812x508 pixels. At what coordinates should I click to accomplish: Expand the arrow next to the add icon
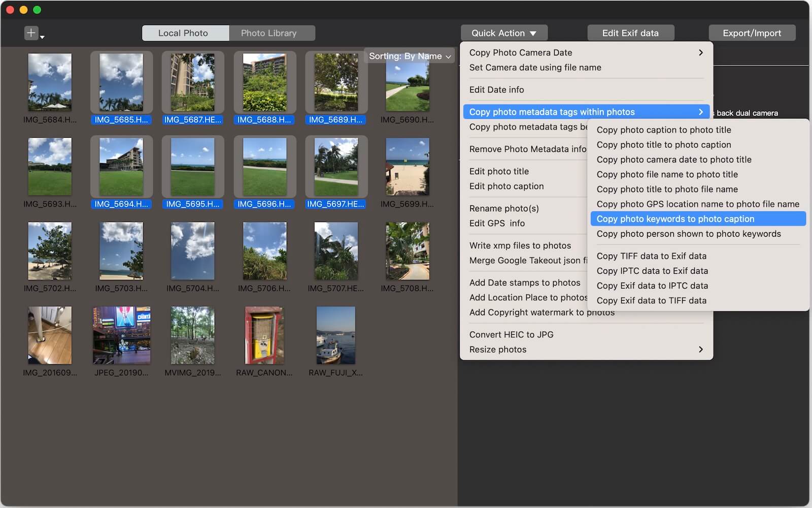click(42, 37)
